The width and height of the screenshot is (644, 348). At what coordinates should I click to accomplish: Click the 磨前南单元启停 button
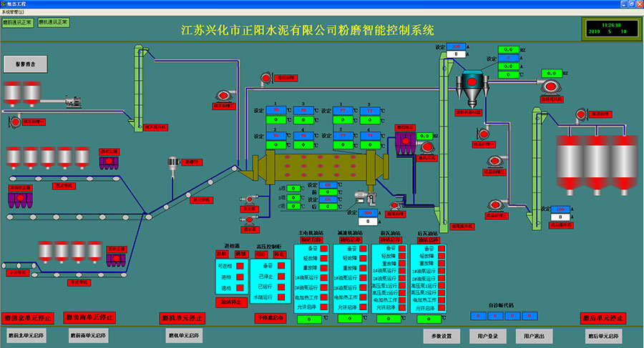[x=88, y=335]
